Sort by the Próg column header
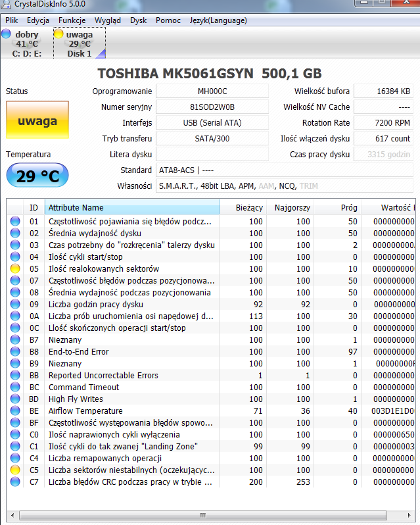The image size is (420, 525). [338, 208]
